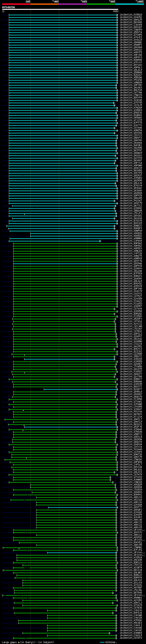Click the UniRef100_A5ARF0 label
This screenshot has width=146, height=644.
tap(131, 45)
